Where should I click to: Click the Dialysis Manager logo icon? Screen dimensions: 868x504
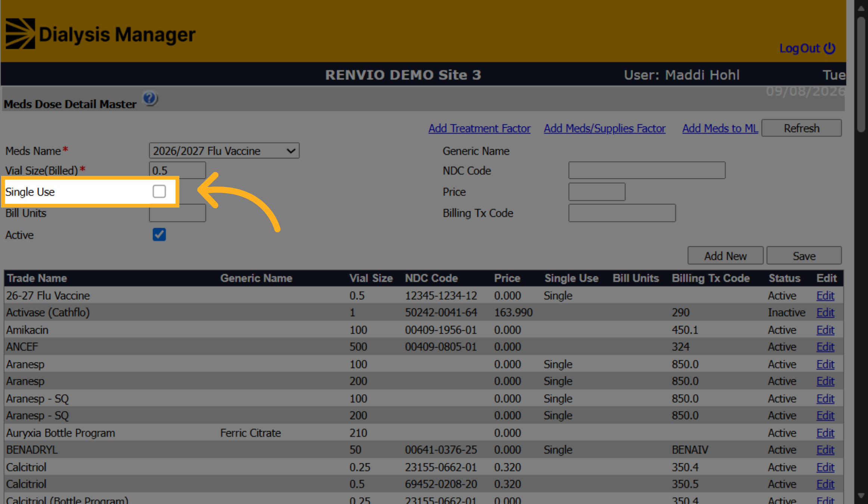[21, 34]
